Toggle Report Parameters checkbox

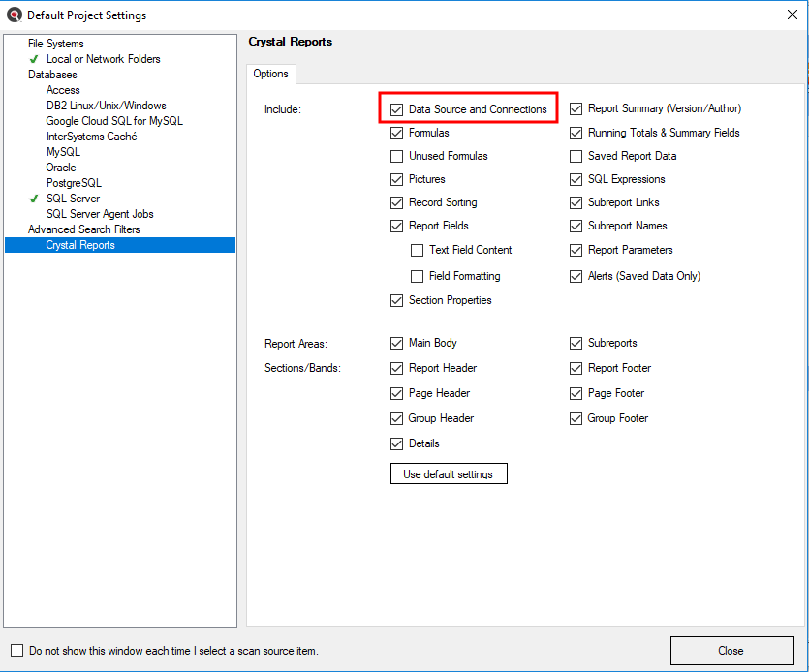coord(576,250)
